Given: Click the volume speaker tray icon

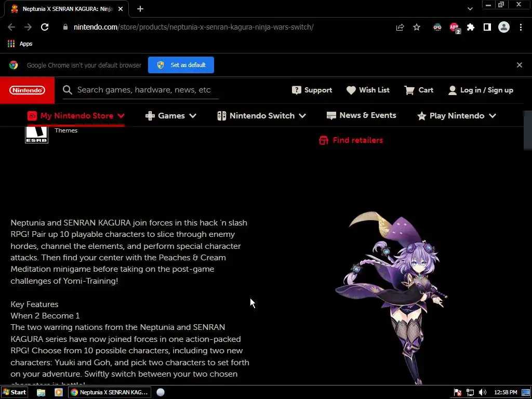Looking at the screenshot, I should [482, 393].
